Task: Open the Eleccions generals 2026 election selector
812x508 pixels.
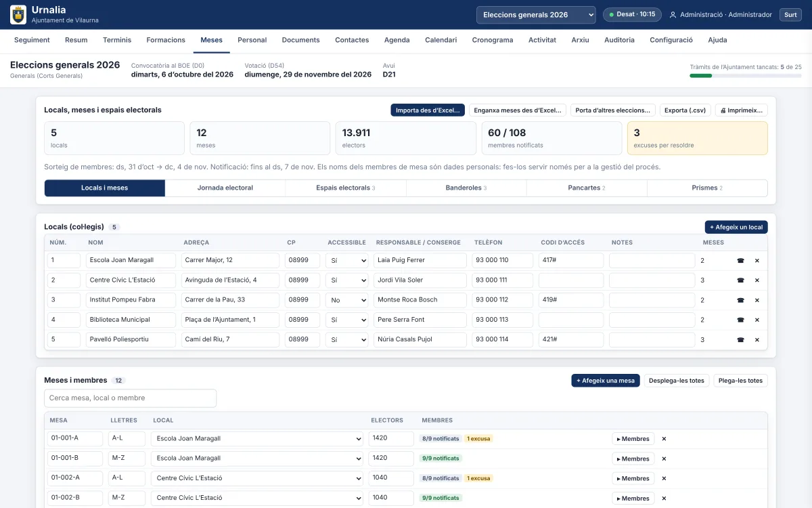Action: point(536,15)
